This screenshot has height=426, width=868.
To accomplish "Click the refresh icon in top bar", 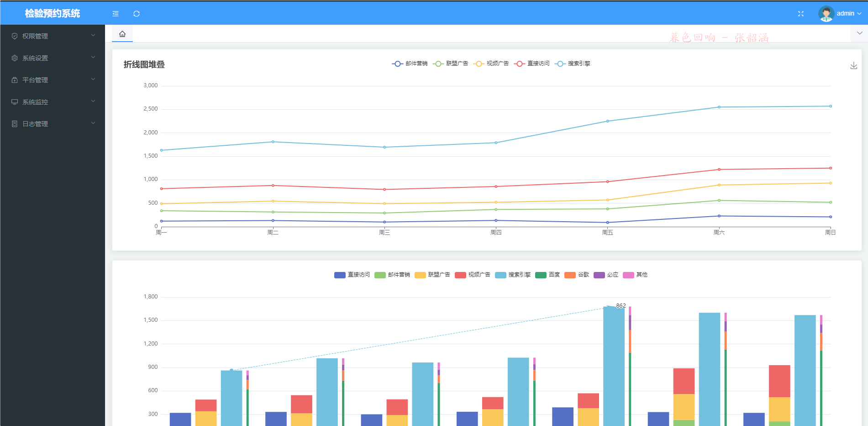I will click(x=137, y=14).
